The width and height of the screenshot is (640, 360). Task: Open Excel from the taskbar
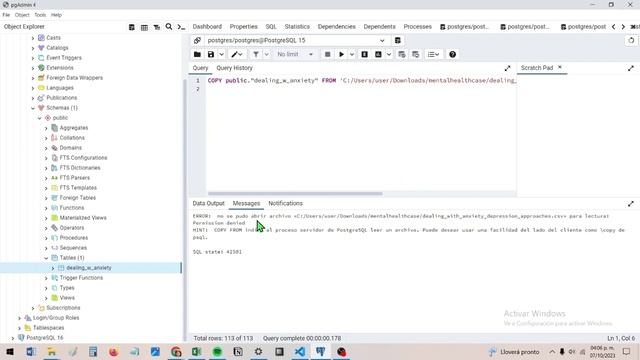click(x=196, y=352)
